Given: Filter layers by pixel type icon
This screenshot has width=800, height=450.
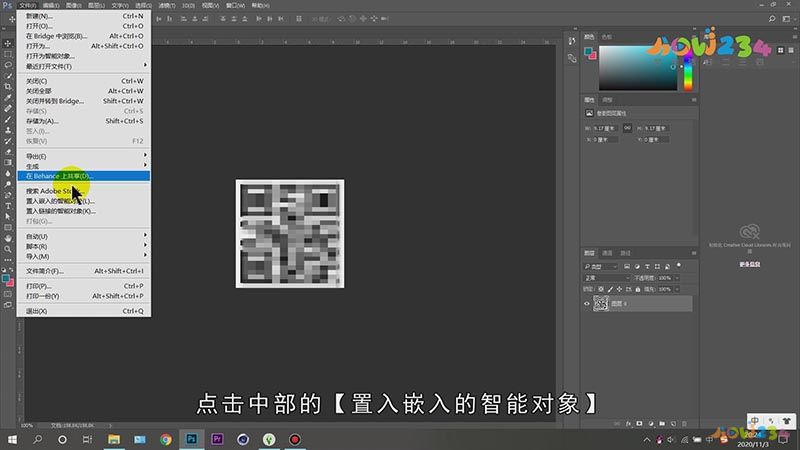Looking at the screenshot, I should tap(627, 266).
